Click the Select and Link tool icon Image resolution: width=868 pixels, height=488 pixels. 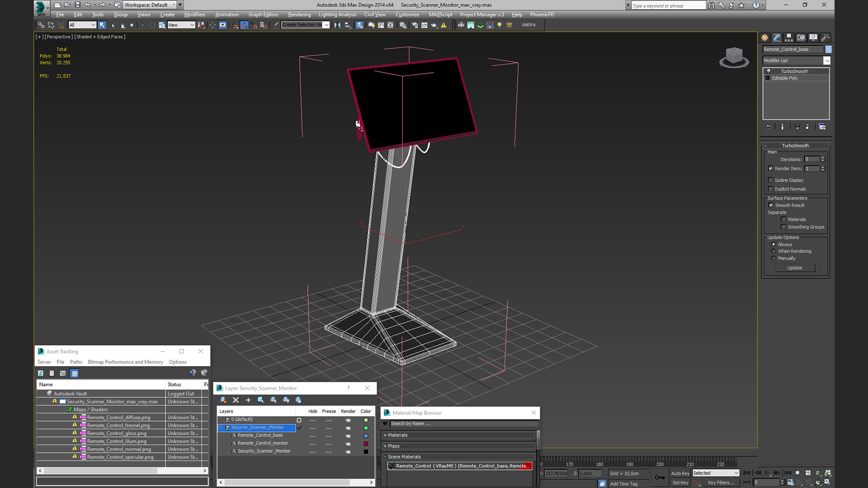(41, 25)
